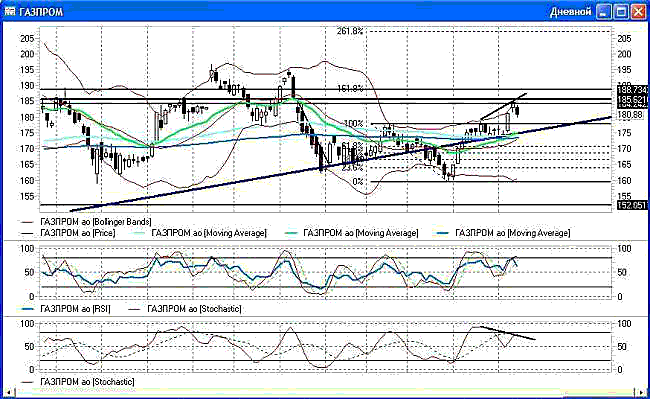This screenshot has width=650, height=399.
Task: Click the 100% Fibonacci level label
Action: 354,123
